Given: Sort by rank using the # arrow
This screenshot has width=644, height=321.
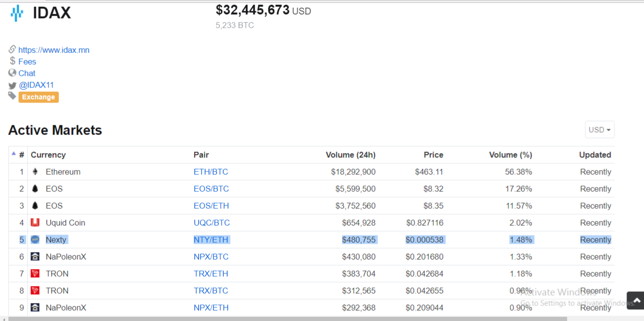Looking at the screenshot, I should click(14, 153).
